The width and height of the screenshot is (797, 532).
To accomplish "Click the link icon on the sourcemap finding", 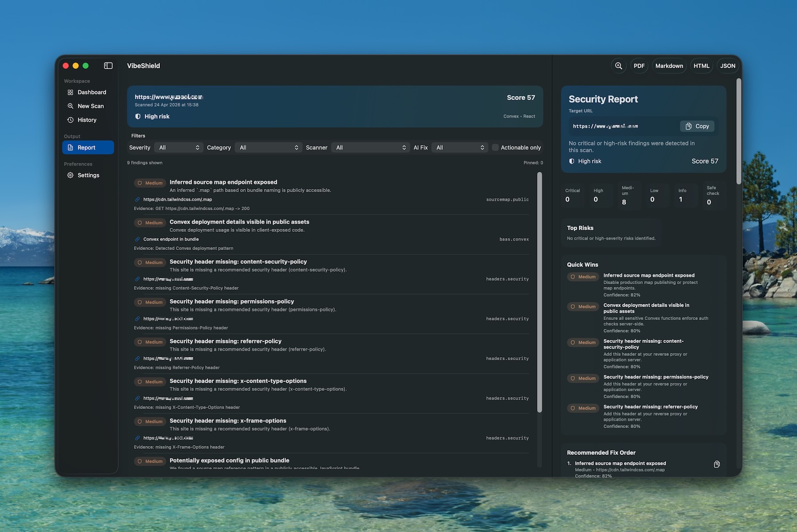I will [x=137, y=199].
